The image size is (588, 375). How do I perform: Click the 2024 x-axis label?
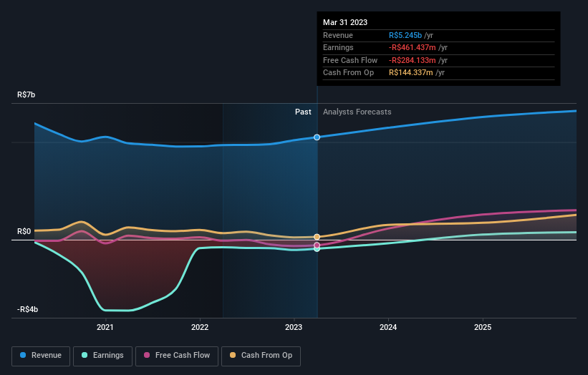(388, 328)
